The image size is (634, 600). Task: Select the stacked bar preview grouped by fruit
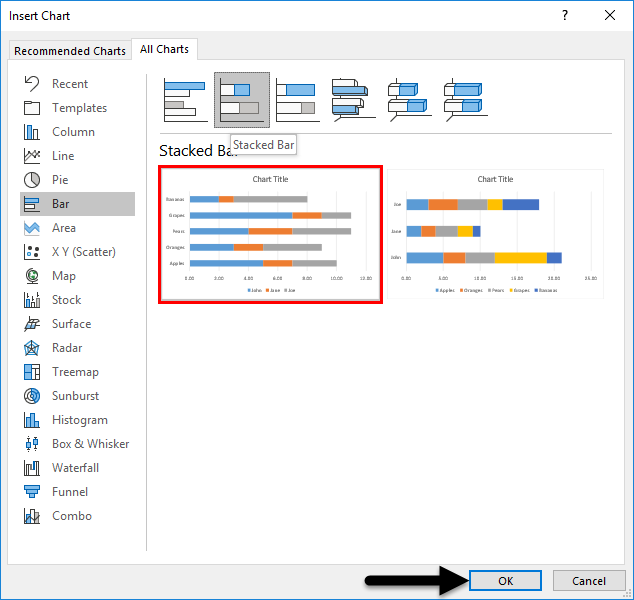point(271,234)
